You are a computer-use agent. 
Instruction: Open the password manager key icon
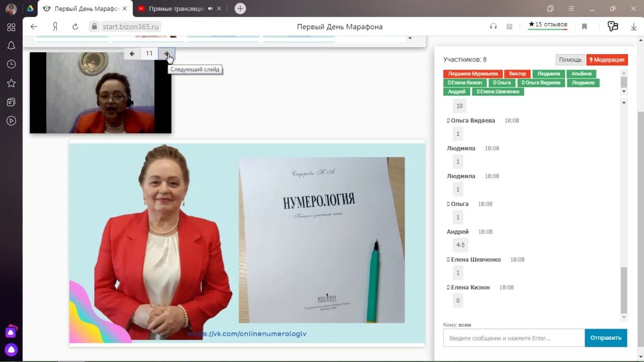point(612,27)
